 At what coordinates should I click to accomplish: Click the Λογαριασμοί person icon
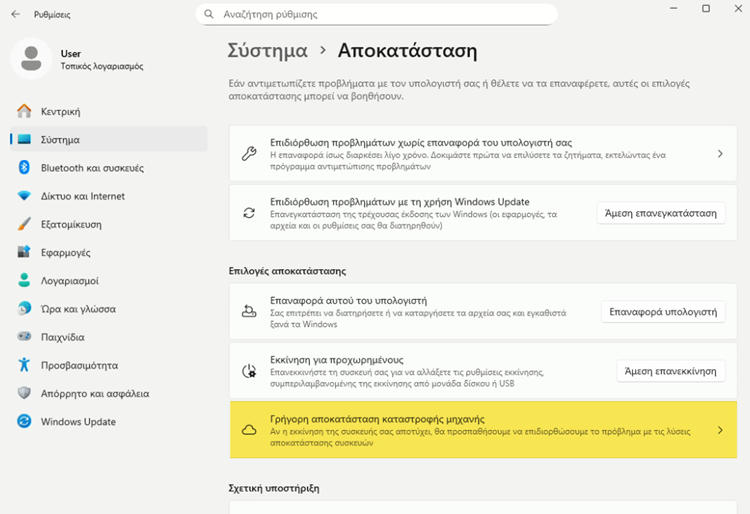(24, 280)
